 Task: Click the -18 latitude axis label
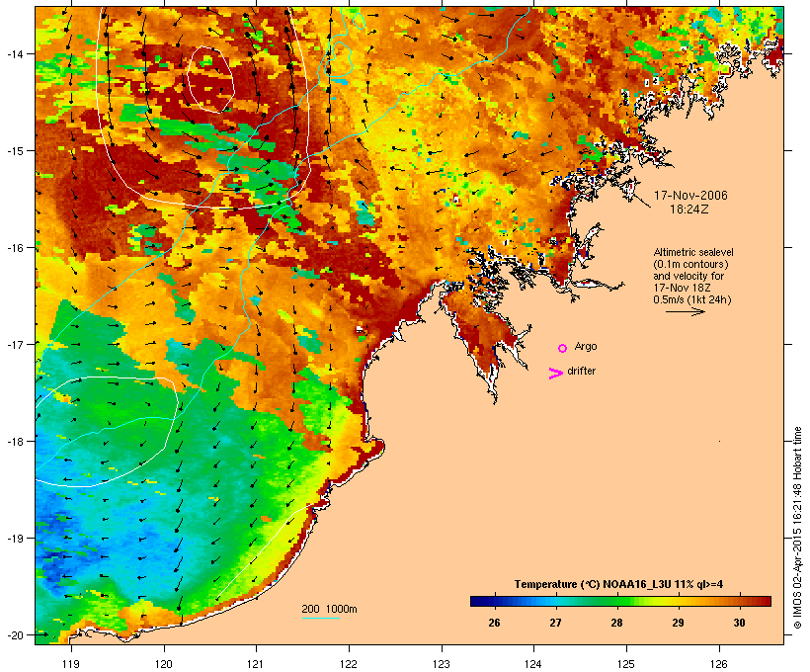(x=14, y=441)
